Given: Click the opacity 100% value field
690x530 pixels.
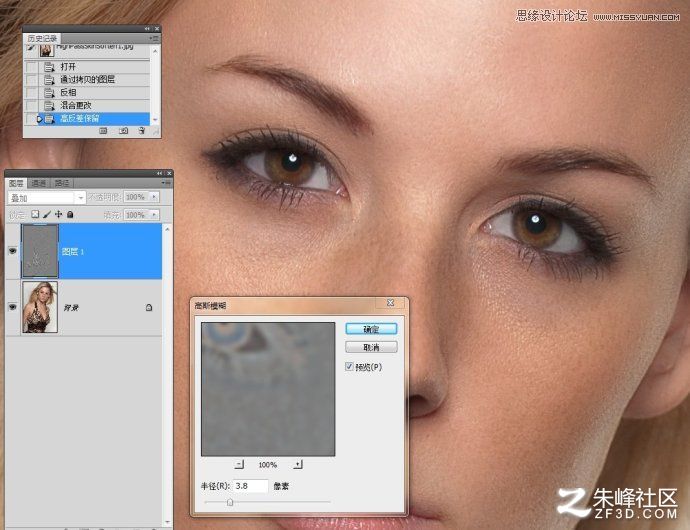Looking at the screenshot, I should click(x=137, y=197).
